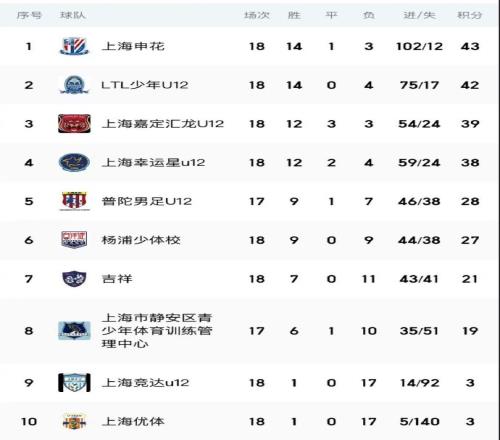
Task: Click the 杨浦少体校 team badge
Action: 74,240
